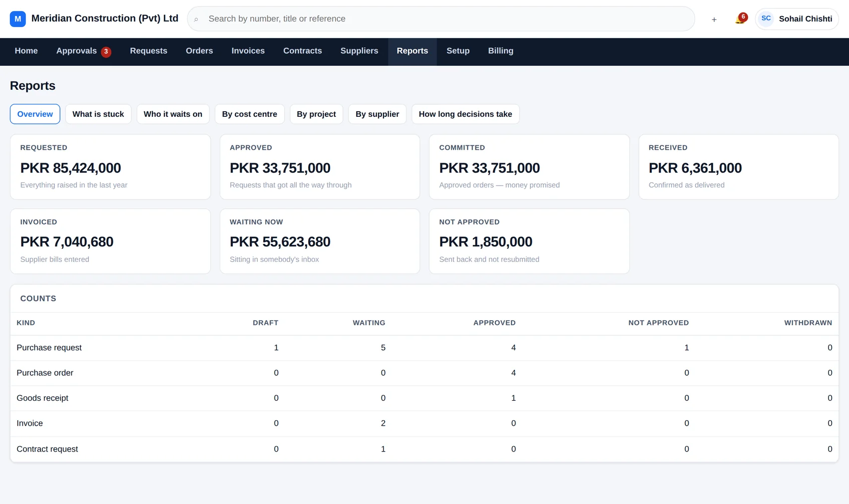The image size is (849, 504).
Task: Click the Purchase request waiting count 5
Action: [x=383, y=348]
